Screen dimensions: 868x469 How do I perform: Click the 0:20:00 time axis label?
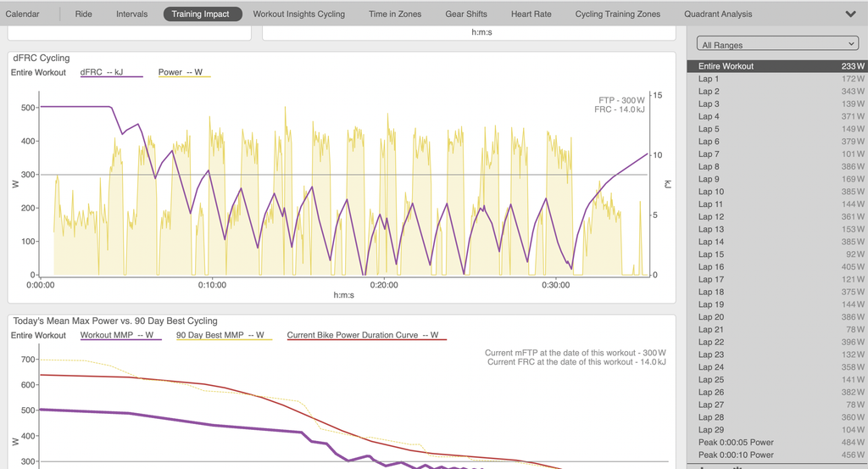coord(384,285)
